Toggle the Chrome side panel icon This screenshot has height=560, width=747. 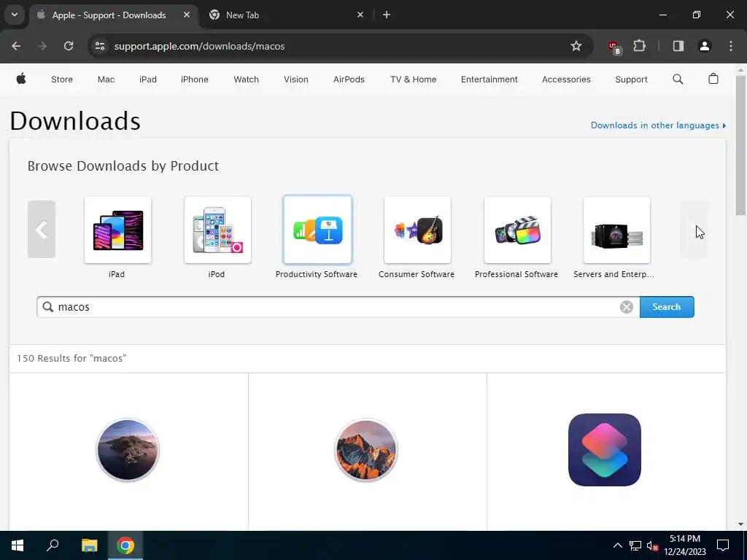tap(678, 46)
